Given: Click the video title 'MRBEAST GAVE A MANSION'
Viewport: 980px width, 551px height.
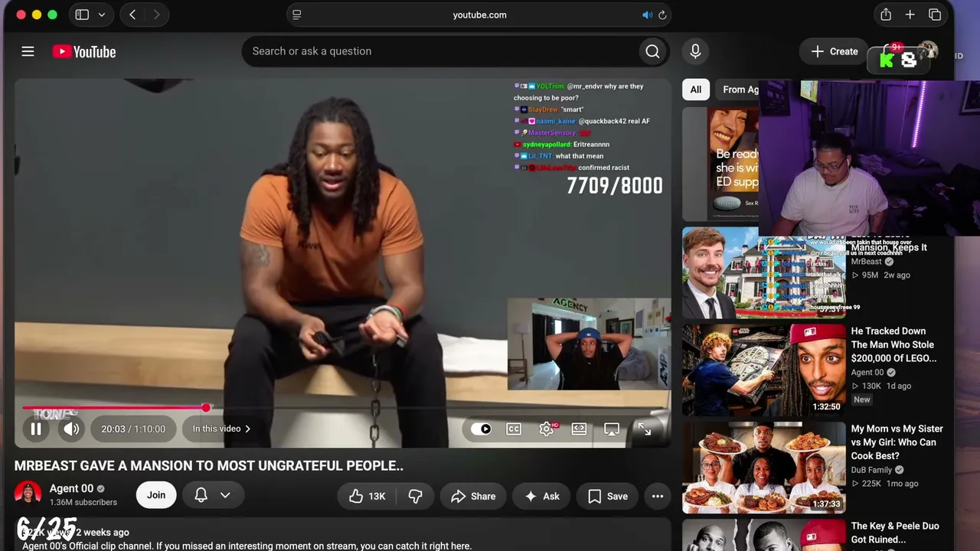Looking at the screenshot, I should [209, 465].
